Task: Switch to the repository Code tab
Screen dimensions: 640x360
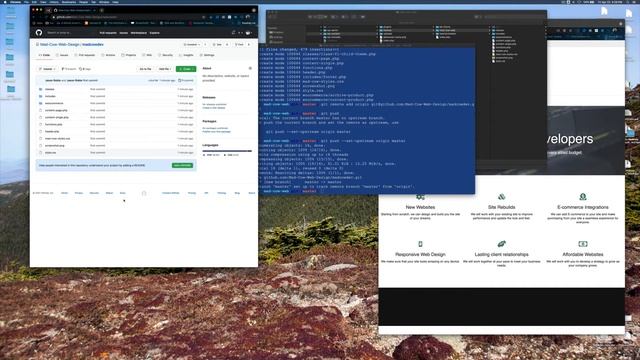Action: click(x=44, y=55)
